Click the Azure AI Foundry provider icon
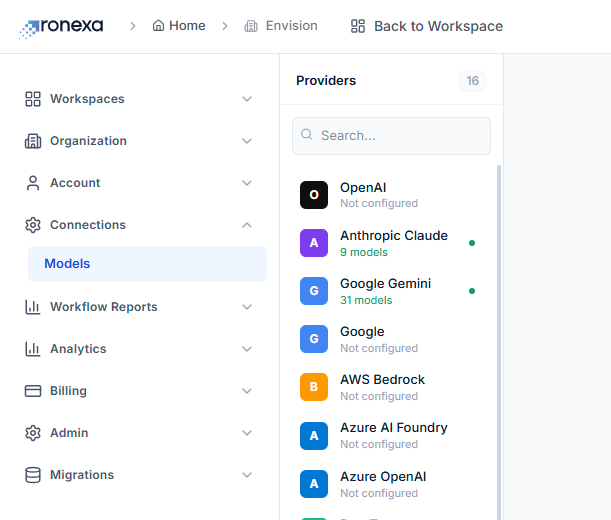 tap(314, 436)
